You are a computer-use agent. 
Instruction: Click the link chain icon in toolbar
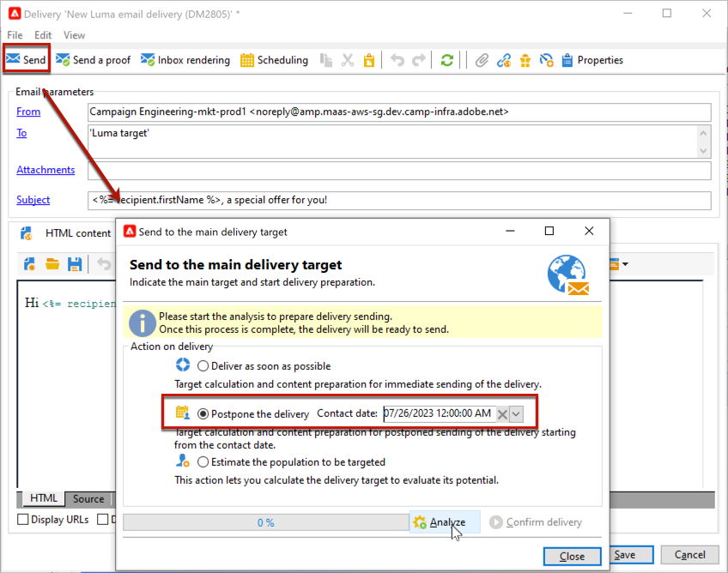pos(504,60)
